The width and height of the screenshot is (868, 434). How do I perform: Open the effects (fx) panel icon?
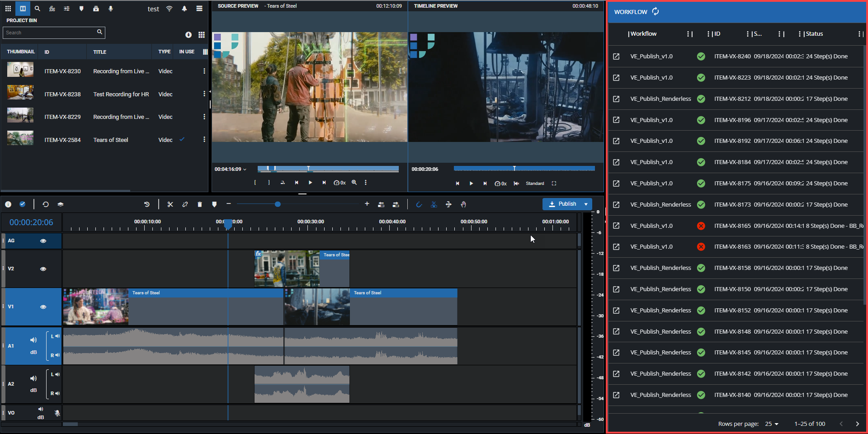[52, 8]
